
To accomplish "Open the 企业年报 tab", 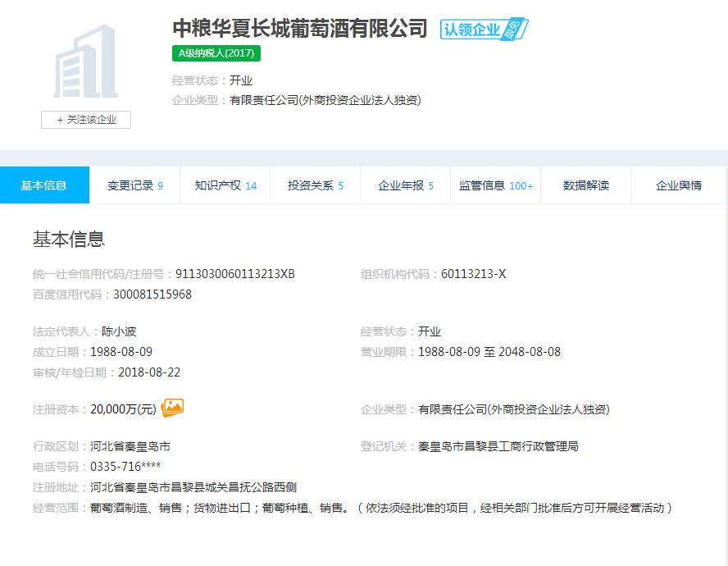I will [405, 185].
